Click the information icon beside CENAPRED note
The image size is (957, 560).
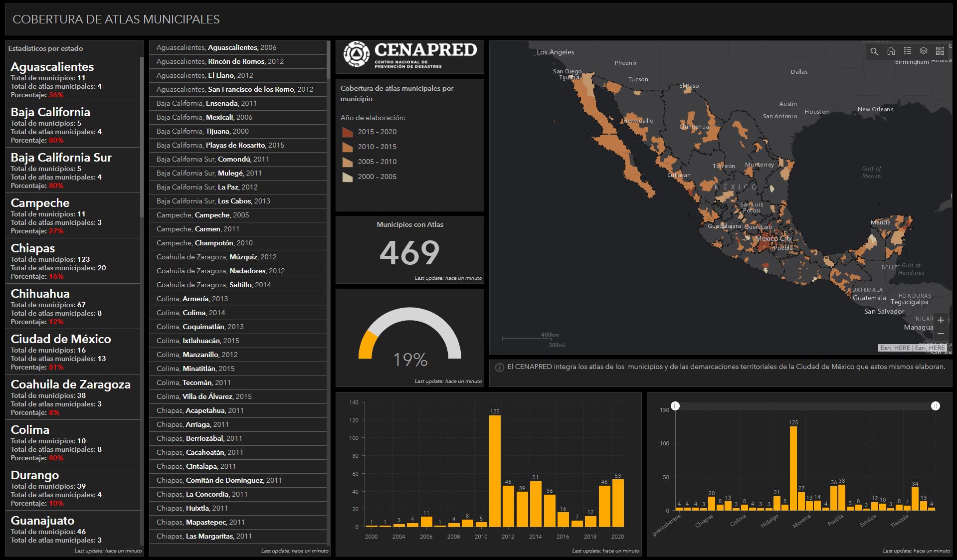tap(499, 368)
